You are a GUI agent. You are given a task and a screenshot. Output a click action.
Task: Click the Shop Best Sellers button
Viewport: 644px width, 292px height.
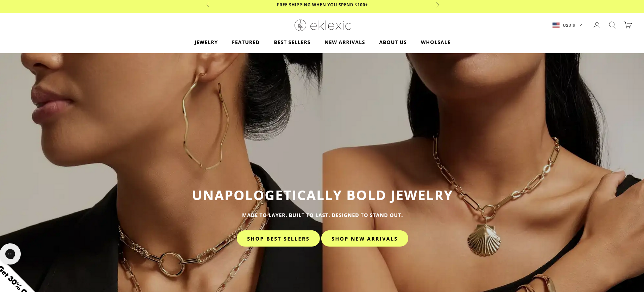278,238
